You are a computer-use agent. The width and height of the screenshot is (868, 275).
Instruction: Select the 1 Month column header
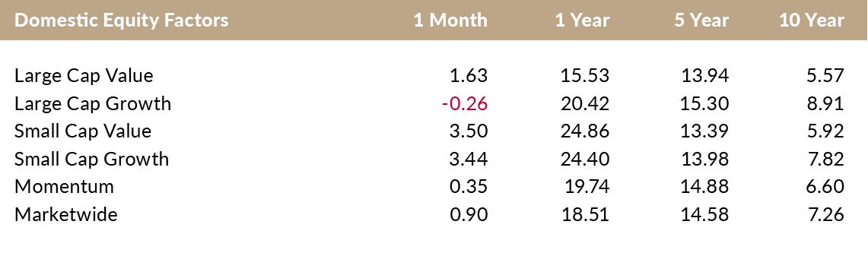pos(450,21)
